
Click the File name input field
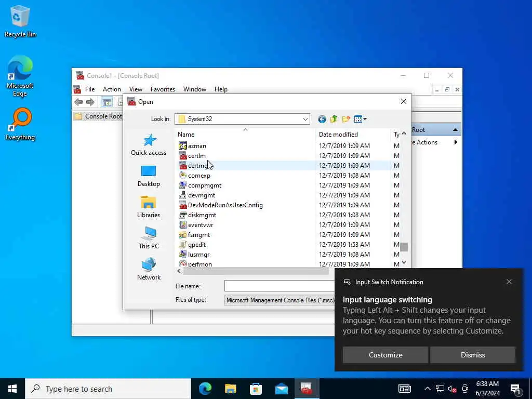280,286
